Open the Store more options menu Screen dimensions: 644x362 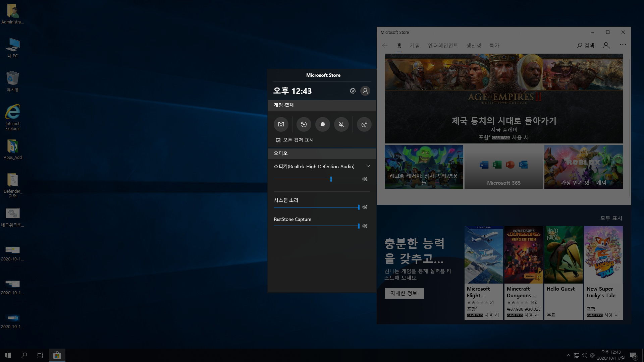pos(623,45)
